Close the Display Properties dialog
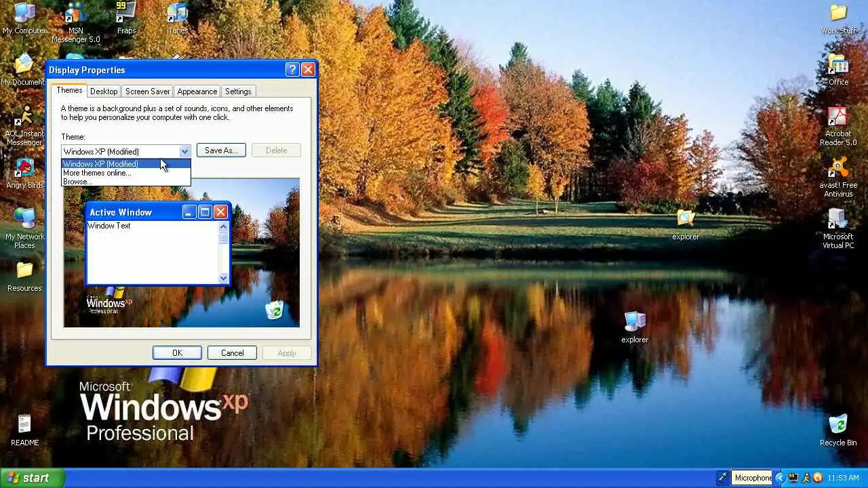The width and height of the screenshot is (868, 488). (x=308, y=70)
